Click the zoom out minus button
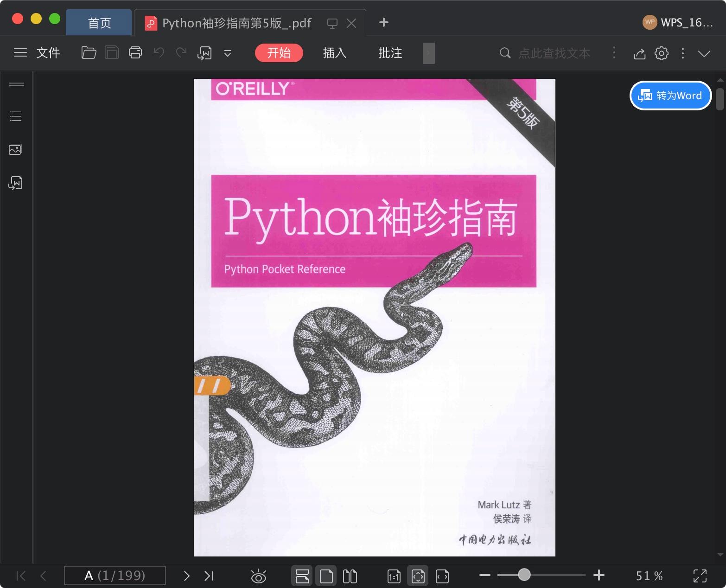Image resolution: width=726 pixels, height=588 pixels. coord(485,575)
